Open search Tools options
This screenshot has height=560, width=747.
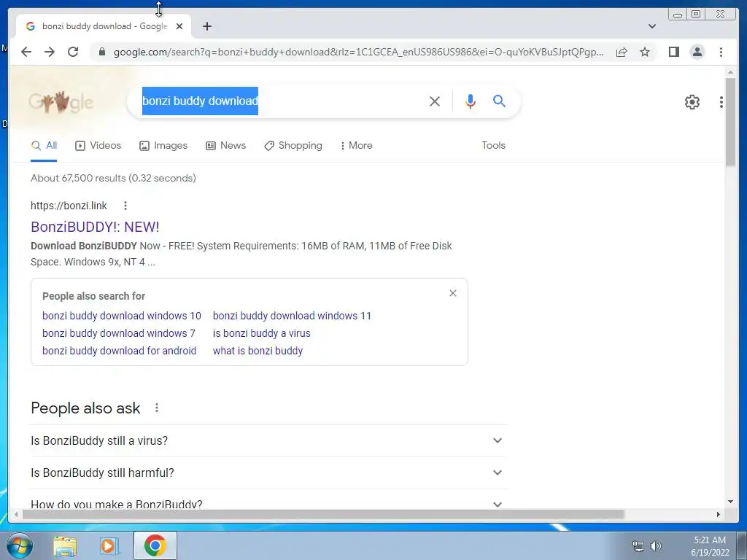click(x=493, y=146)
